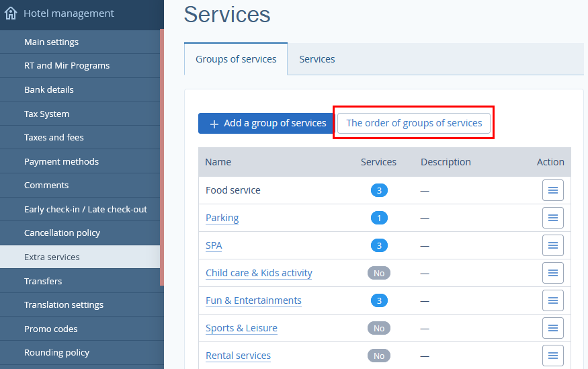Open Child care & Kids activity link
Viewport: 588px width, 369px height.
coord(259,273)
